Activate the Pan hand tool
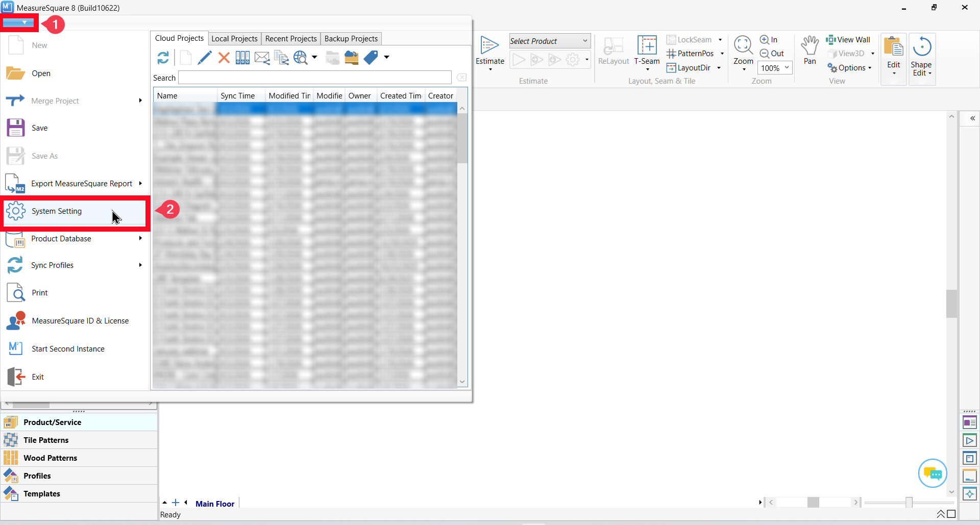This screenshot has width=980, height=525. click(x=810, y=51)
